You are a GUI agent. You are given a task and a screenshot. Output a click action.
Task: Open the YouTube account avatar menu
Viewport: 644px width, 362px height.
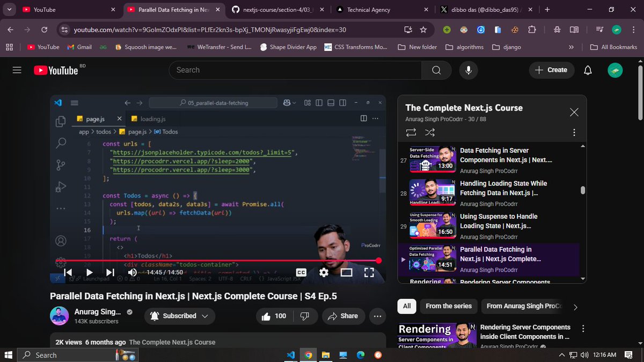coord(615,70)
